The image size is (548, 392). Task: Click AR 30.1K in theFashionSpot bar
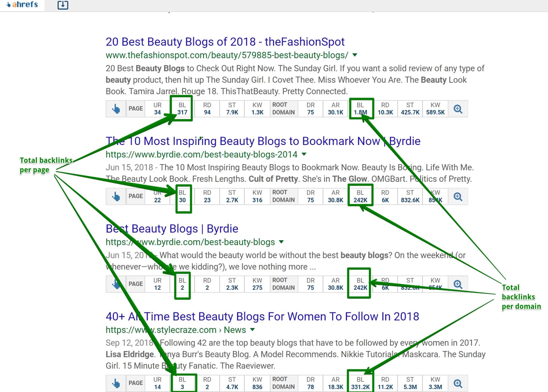click(335, 109)
